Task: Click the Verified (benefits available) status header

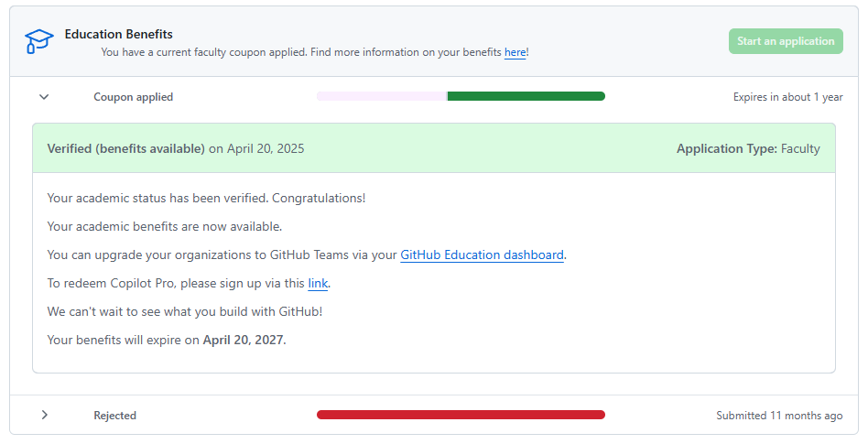Action: [x=126, y=148]
